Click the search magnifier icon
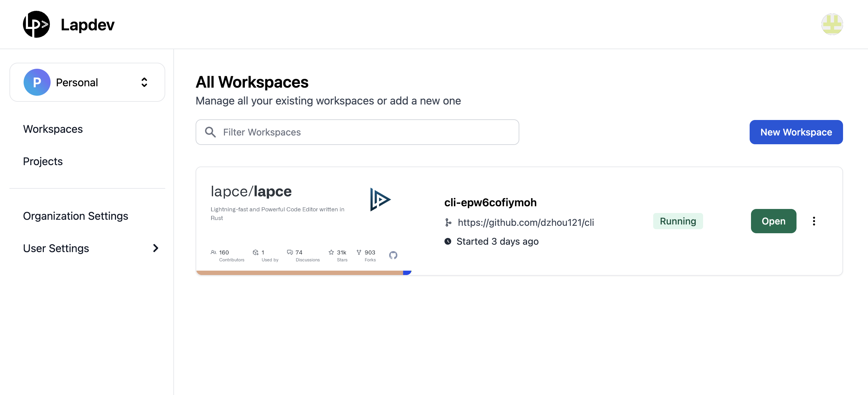 coord(210,132)
